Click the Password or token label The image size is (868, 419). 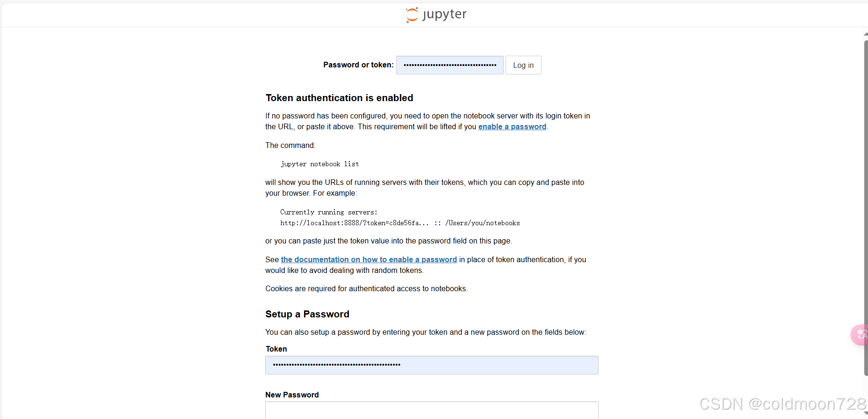[358, 65]
